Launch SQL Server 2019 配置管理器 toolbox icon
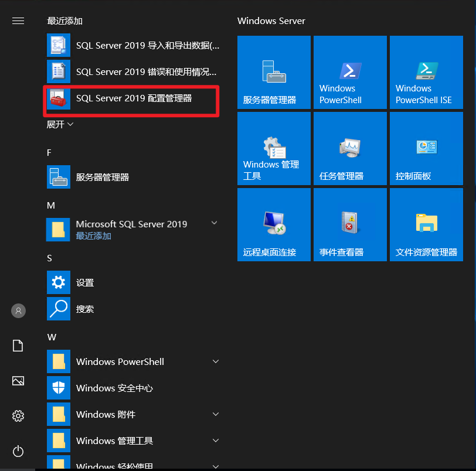This screenshot has height=471, width=476. tap(58, 98)
